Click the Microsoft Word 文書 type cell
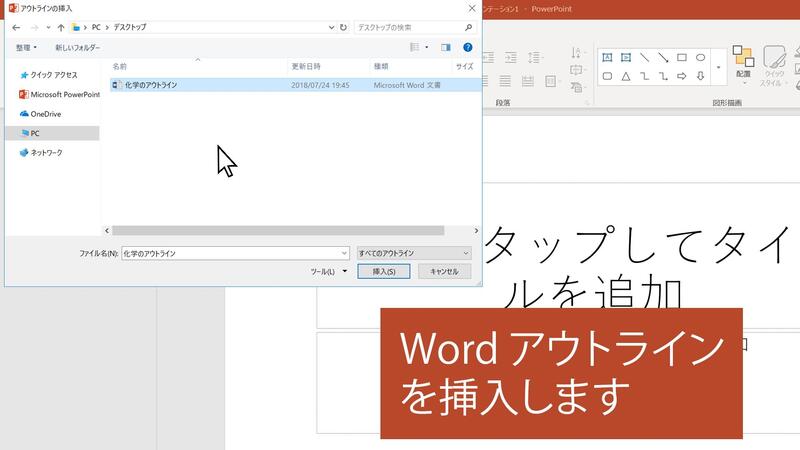 [407, 85]
